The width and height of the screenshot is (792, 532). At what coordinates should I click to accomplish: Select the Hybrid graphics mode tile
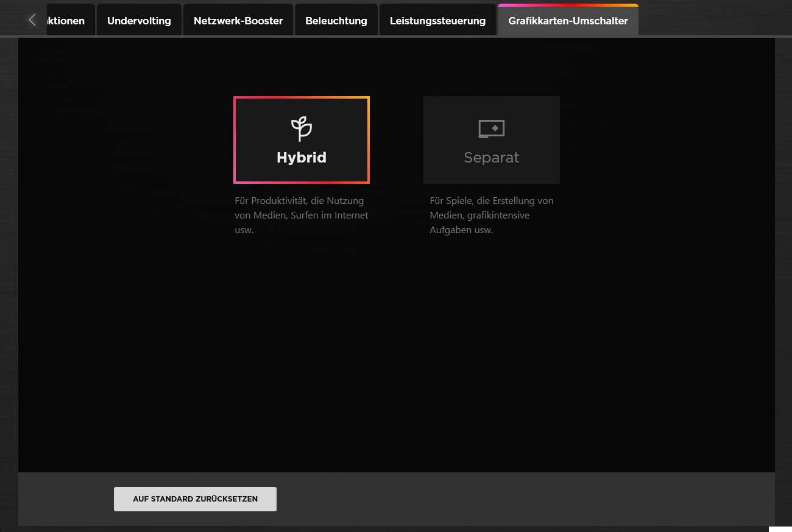click(302, 140)
